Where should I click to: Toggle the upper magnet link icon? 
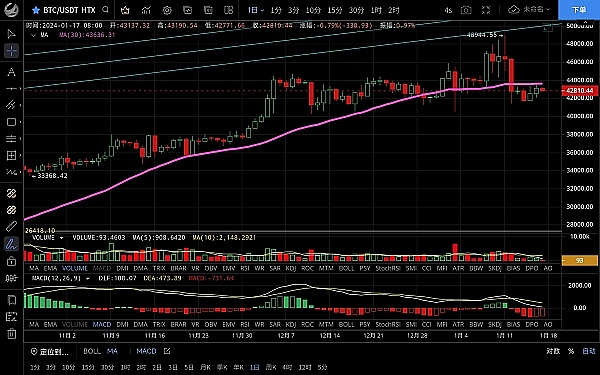[x=11, y=193]
